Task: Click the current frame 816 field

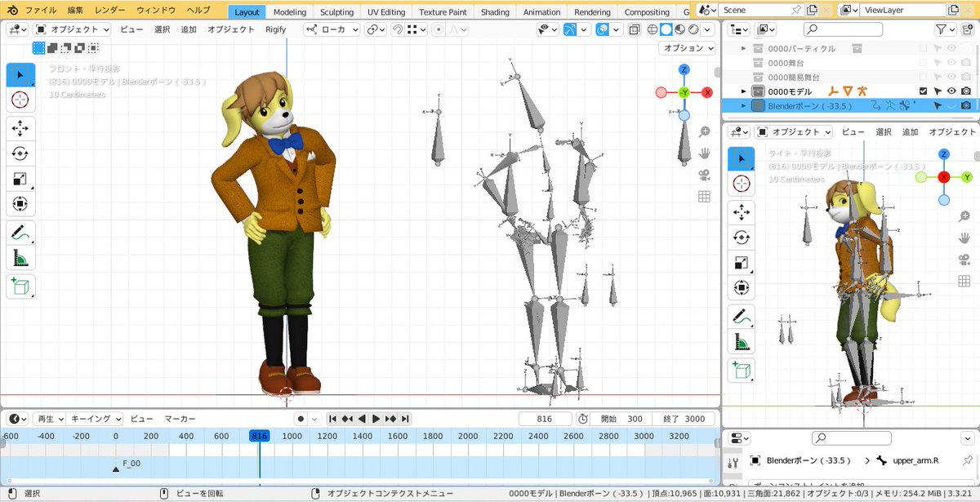Action: [x=544, y=419]
